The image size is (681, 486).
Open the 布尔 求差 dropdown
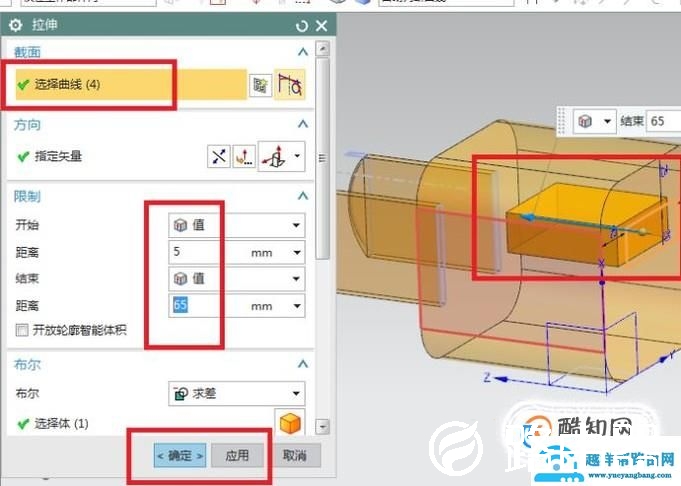click(x=236, y=394)
